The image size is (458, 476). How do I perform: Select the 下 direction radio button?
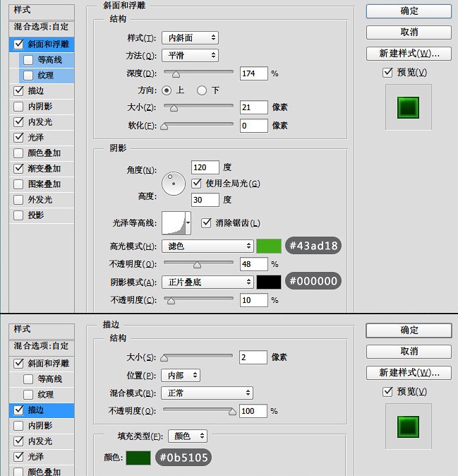click(202, 90)
